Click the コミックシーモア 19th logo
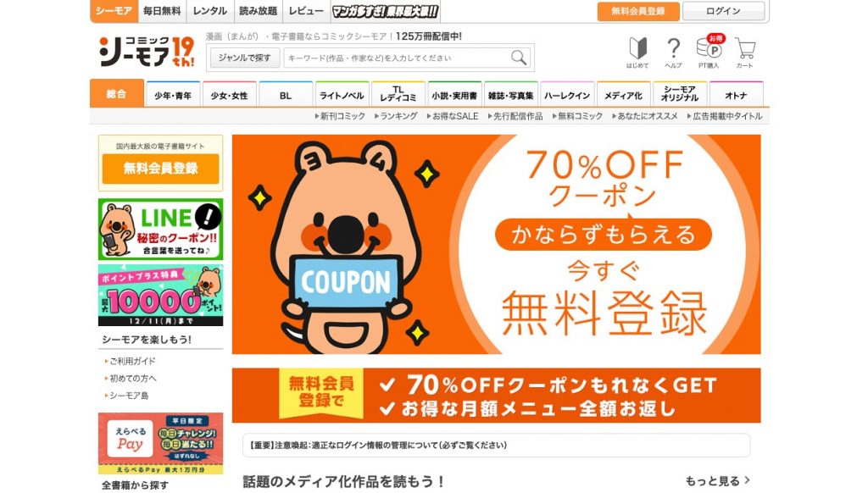This screenshot has width=868, height=493. tap(147, 52)
